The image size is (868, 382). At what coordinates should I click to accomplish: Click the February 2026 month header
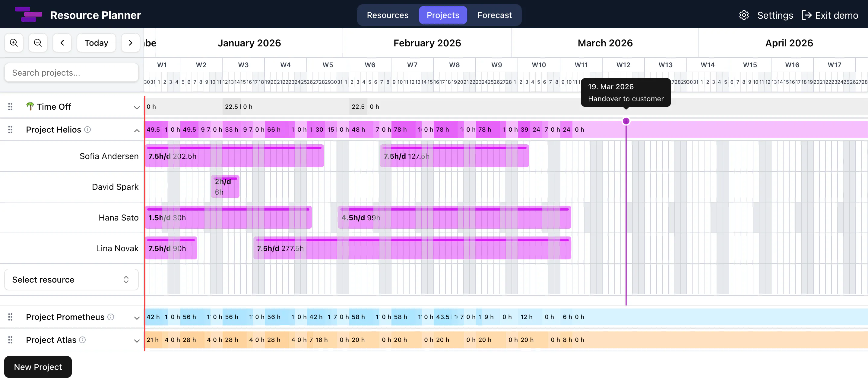427,43
